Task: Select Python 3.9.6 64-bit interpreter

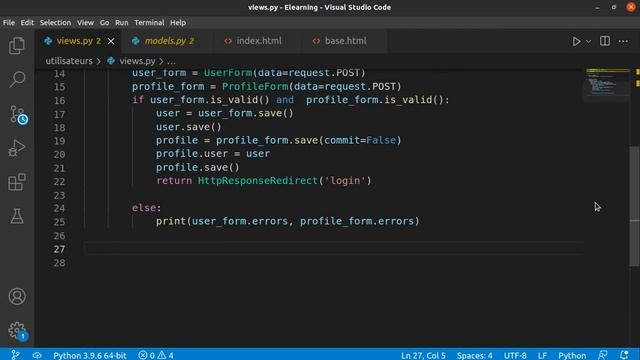Action: [90, 355]
